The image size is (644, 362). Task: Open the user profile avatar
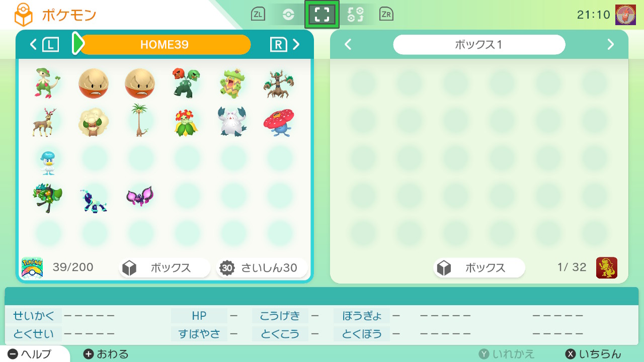625,15
